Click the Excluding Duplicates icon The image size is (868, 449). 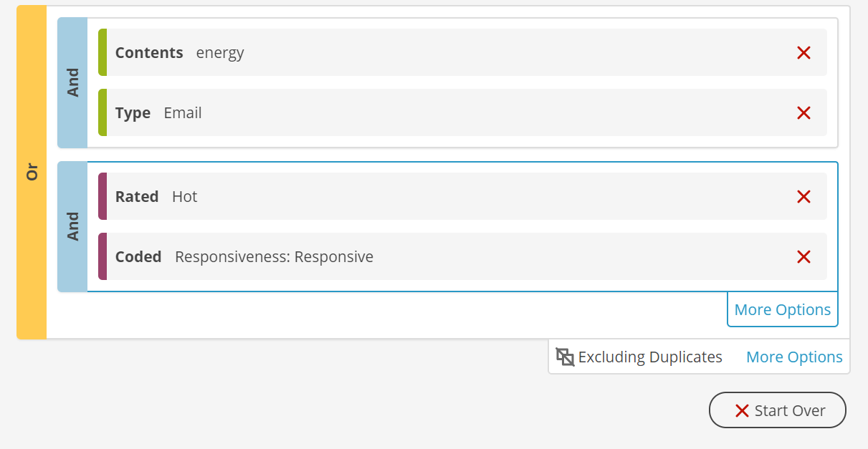(565, 357)
